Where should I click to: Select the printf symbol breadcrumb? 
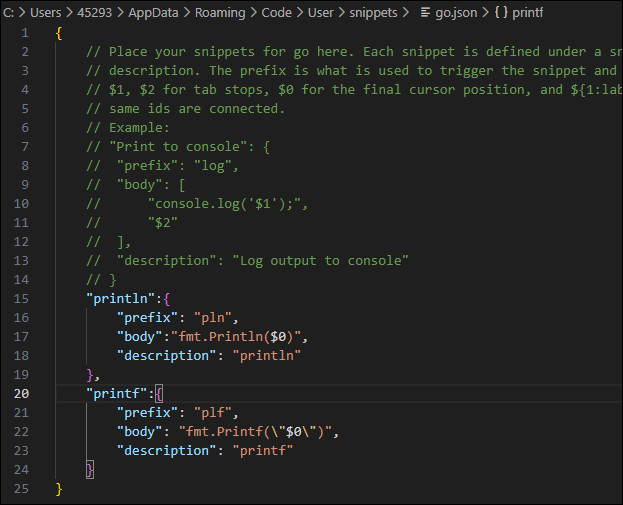point(527,13)
